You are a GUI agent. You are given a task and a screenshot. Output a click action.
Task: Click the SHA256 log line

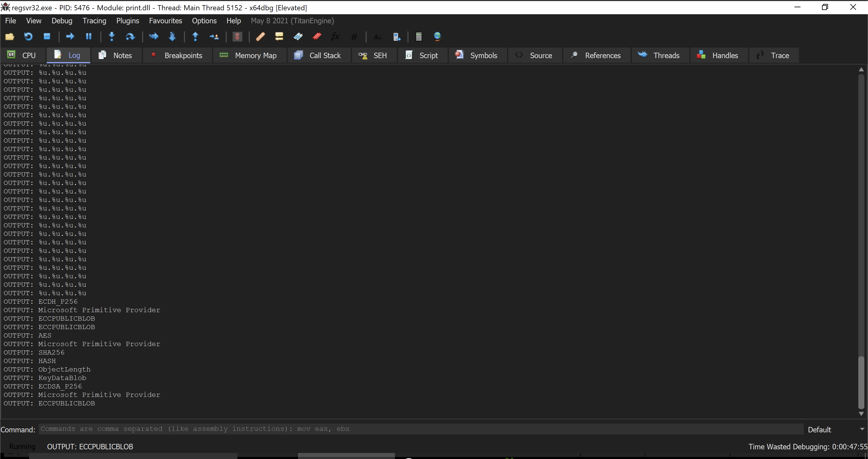click(34, 352)
